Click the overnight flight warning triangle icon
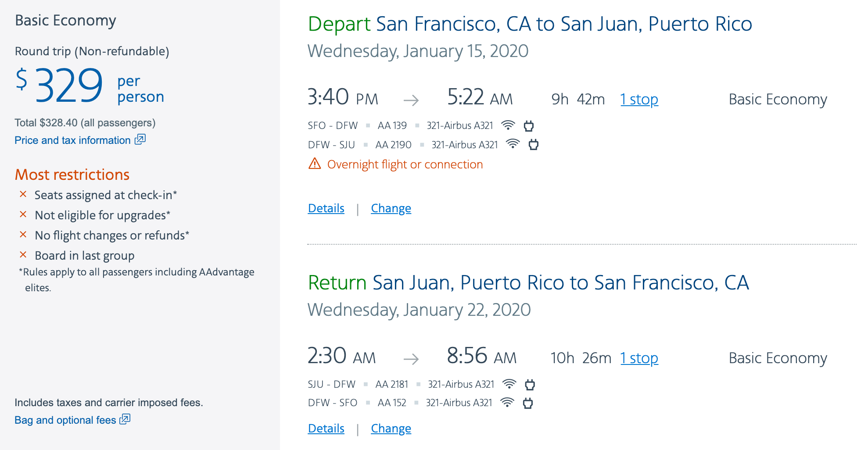 pyautogui.click(x=315, y=164)
